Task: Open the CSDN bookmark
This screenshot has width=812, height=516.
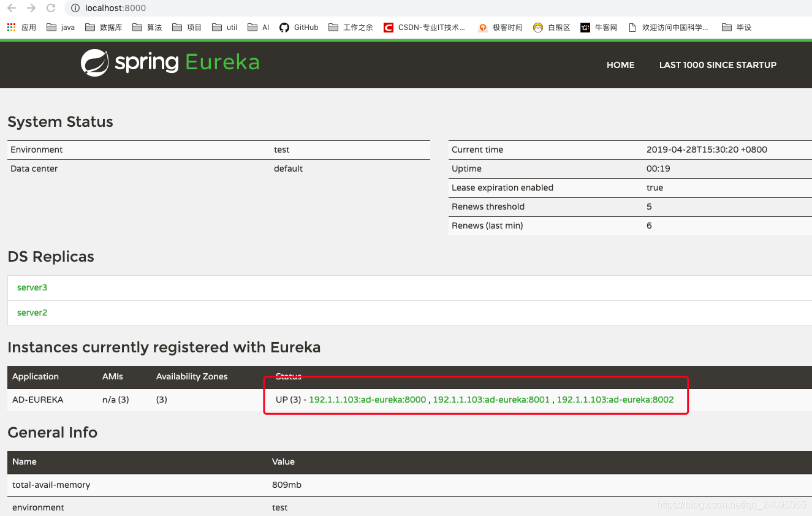Action: pos(424,28)
